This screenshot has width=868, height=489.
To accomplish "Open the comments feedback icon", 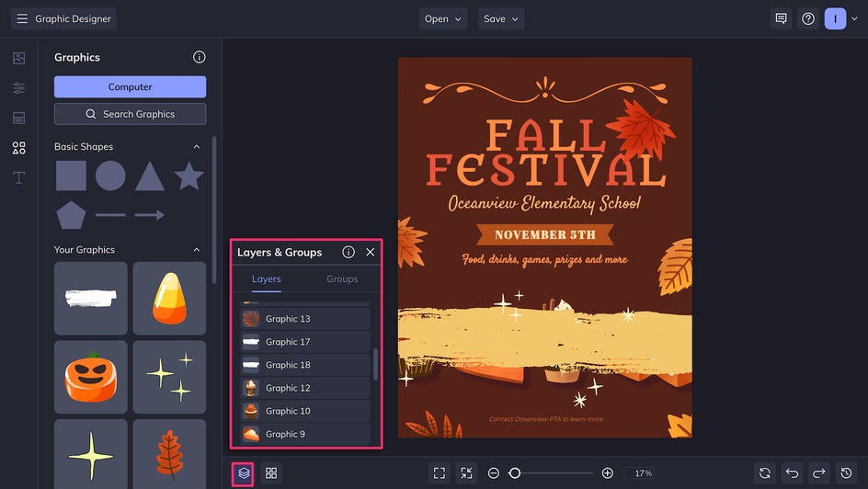I will tap(781, 18).
